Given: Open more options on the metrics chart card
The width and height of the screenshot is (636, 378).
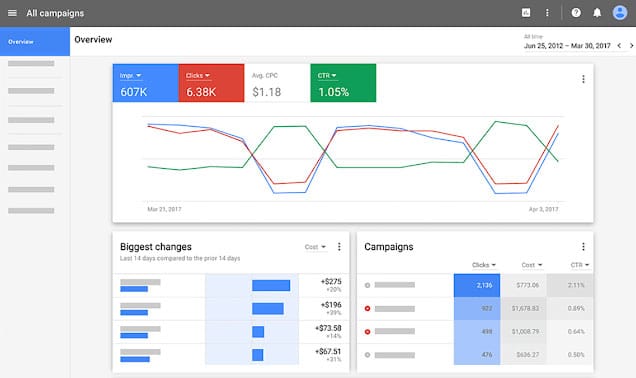Looking at the screenshot, I should 583,79.
